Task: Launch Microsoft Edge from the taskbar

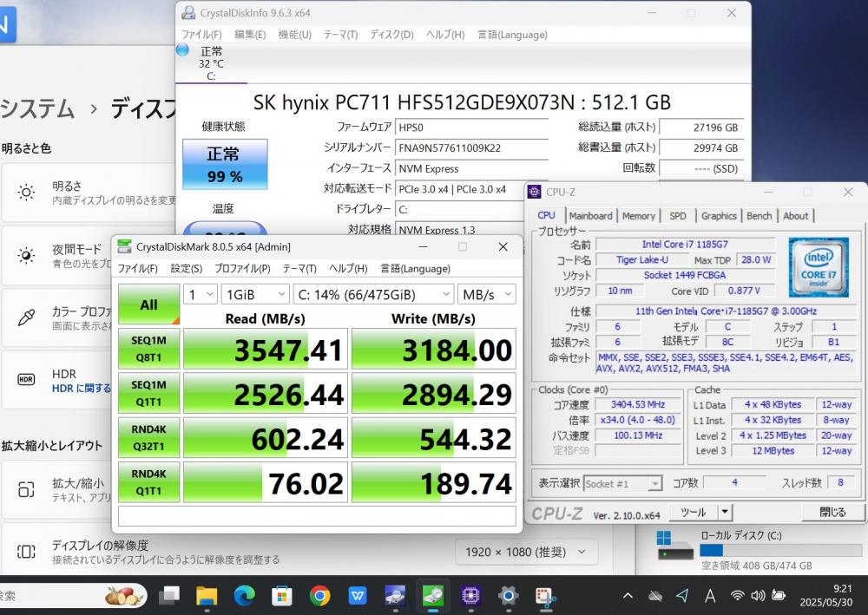Action: [x=244, y=596]
